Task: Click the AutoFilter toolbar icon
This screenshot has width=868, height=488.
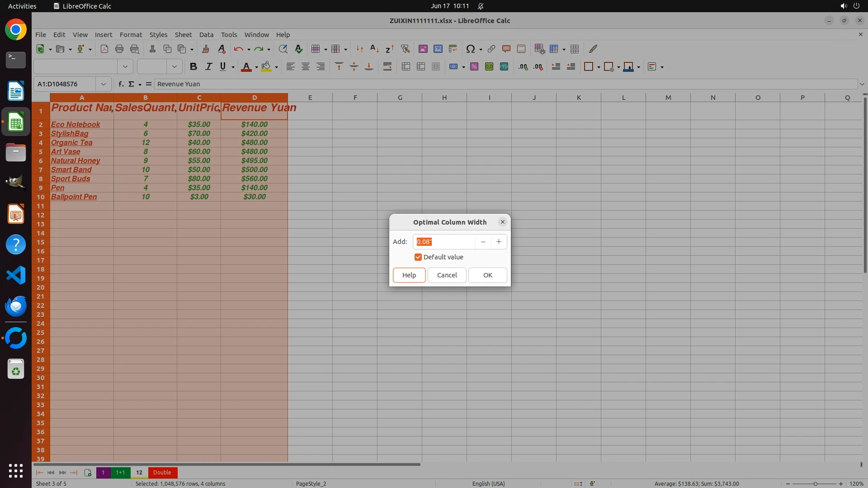Action: pyautogui.click(x=405, y=49)
